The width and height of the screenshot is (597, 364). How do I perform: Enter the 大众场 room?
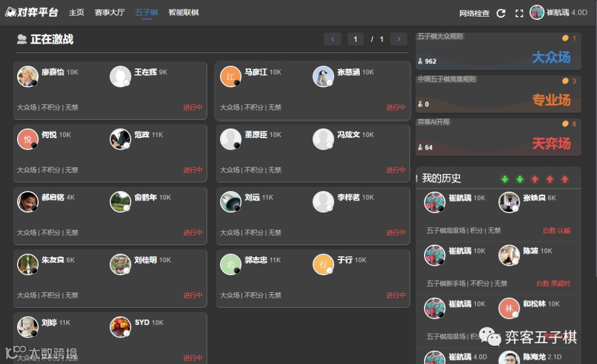[499, 51]
